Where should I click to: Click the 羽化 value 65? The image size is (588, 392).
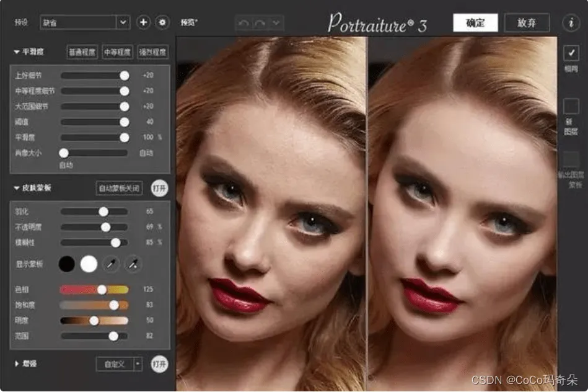(x=149, y=211)
